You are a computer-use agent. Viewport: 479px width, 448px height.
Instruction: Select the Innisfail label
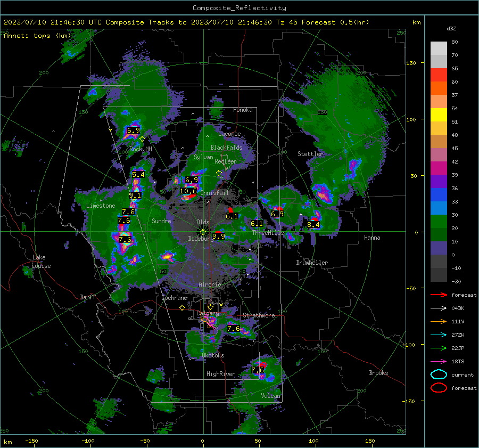click(214, 193)
